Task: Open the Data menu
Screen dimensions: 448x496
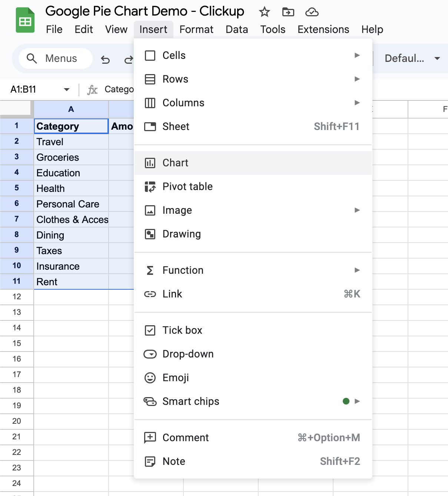Action: 237,30
